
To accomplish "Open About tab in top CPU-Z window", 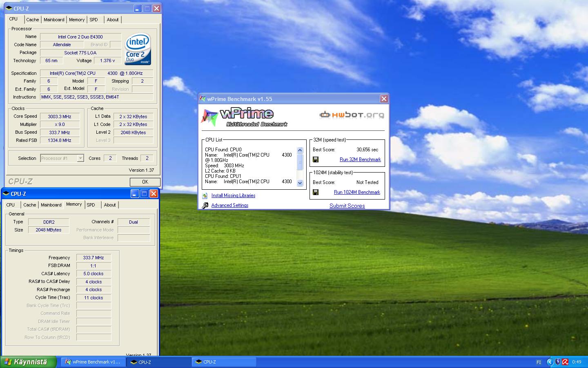I will 113,20.
